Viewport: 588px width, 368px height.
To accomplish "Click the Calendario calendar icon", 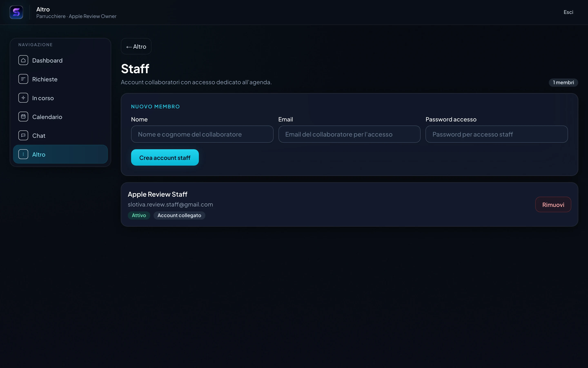I will 23,117.
